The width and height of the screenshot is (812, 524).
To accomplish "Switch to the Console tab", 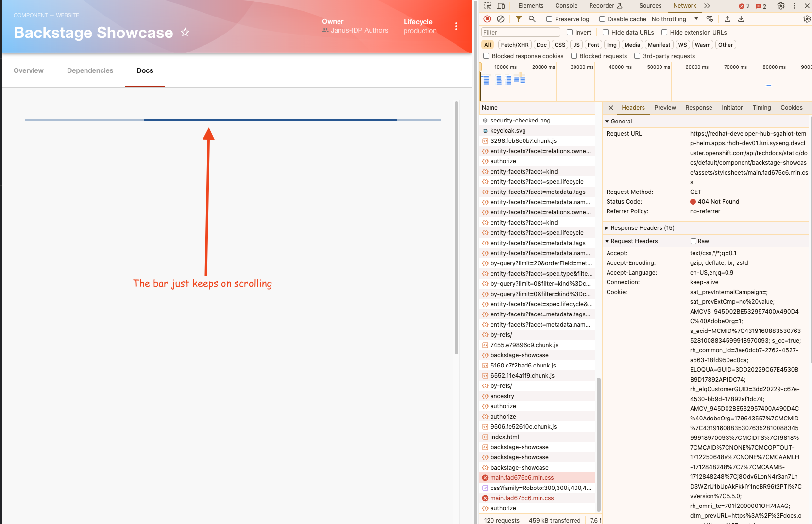I will pos(566,6).
